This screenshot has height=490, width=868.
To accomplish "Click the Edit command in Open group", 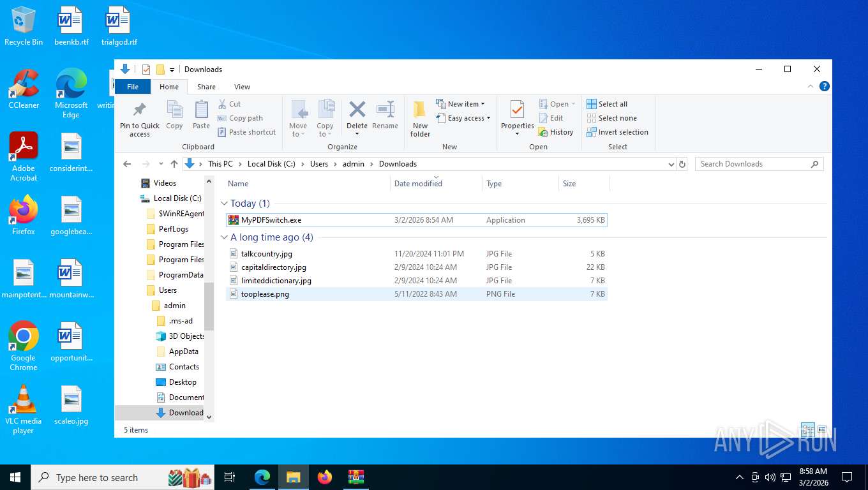I will 551,118.
